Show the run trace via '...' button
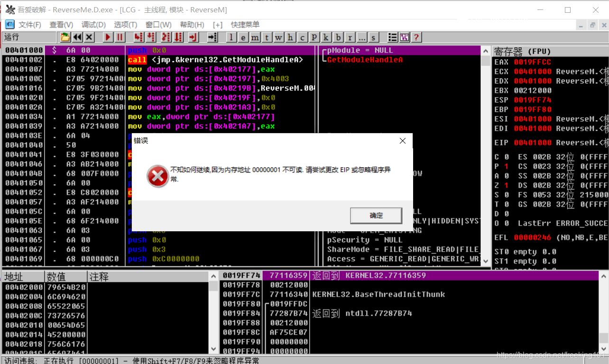Image resolution: width=609 pixels, height=364 pixels. point(362,37)
